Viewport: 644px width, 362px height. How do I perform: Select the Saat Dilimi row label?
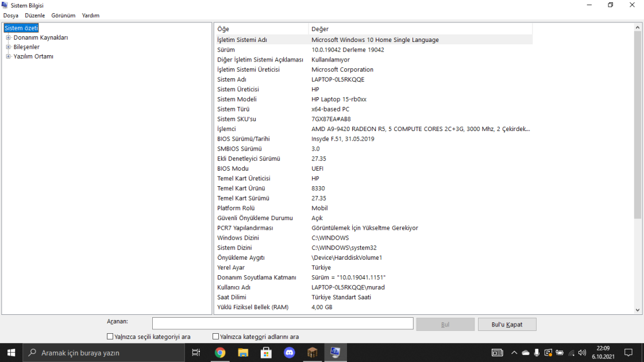(x=232, y=297)
